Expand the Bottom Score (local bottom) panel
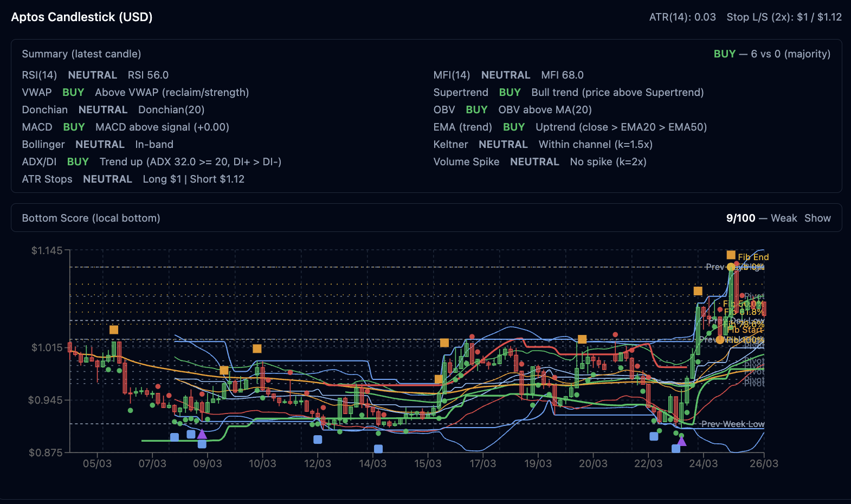 pos(91,218)
